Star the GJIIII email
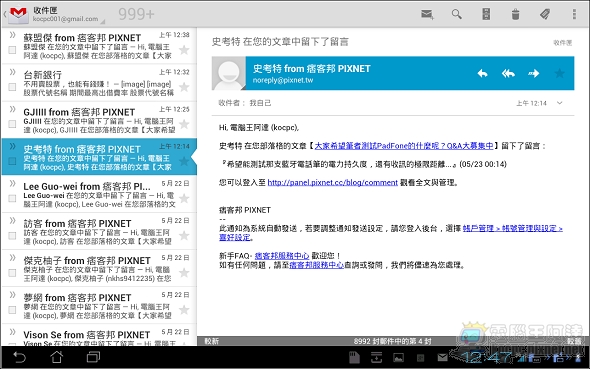 tap(184, 124)
